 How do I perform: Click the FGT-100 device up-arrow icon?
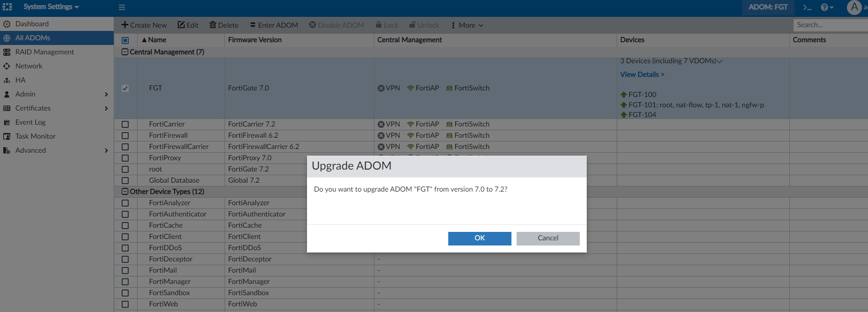point(623,95)
